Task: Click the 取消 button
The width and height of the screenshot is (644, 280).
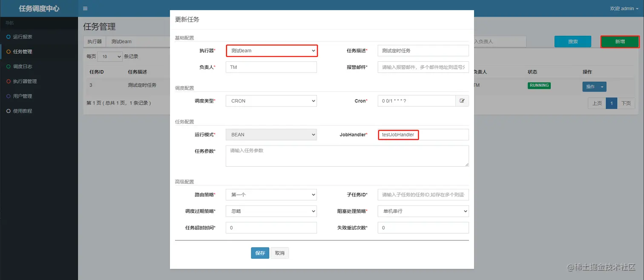Action: tap(280, 253)
